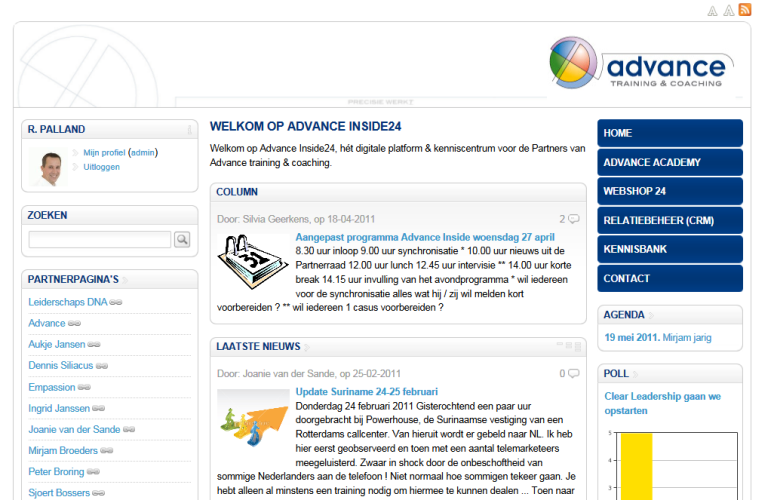Open Sjoert Bossers partner page
The height and width of the screenshot is (500, 765).
[x=59, y=493]
